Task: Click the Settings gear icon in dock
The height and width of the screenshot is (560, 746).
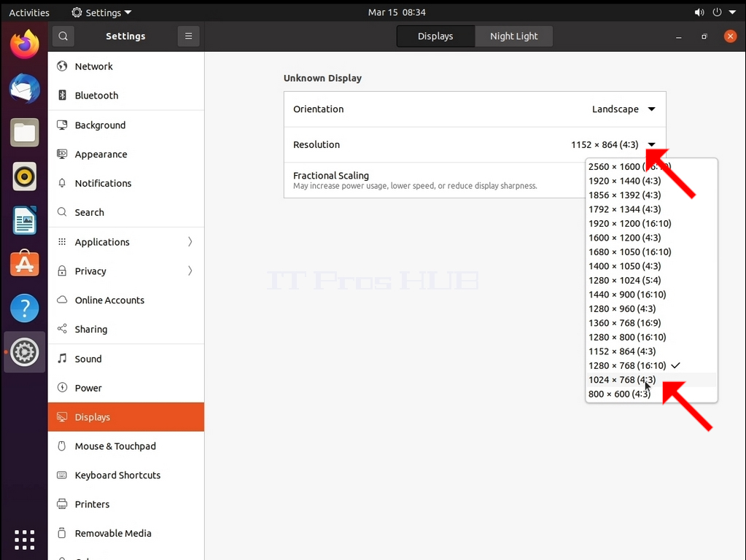Action: [24, 352]
